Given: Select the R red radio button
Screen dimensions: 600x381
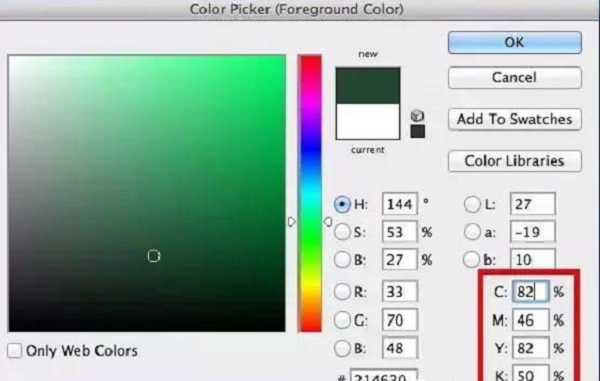Looking at the screenshot, I should (342, 292).
